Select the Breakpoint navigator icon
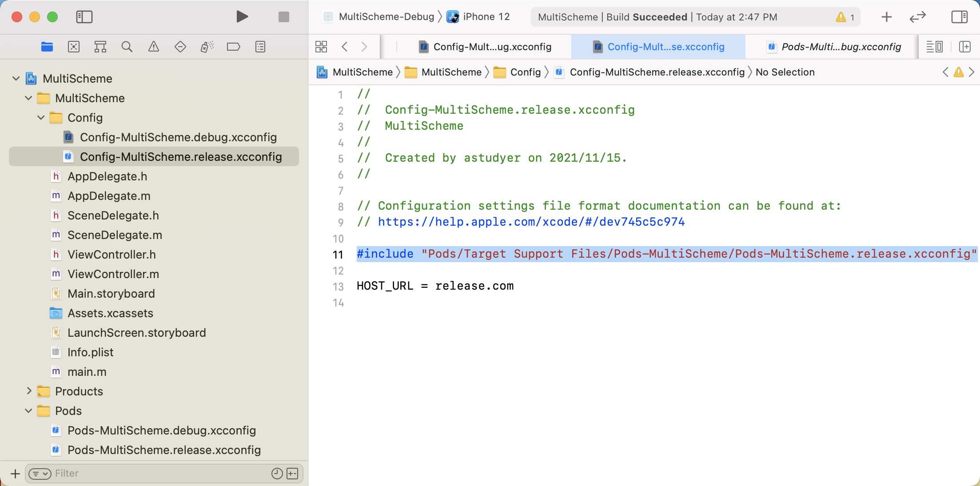This screenshot has height=486, width=980. pos(233,47)
